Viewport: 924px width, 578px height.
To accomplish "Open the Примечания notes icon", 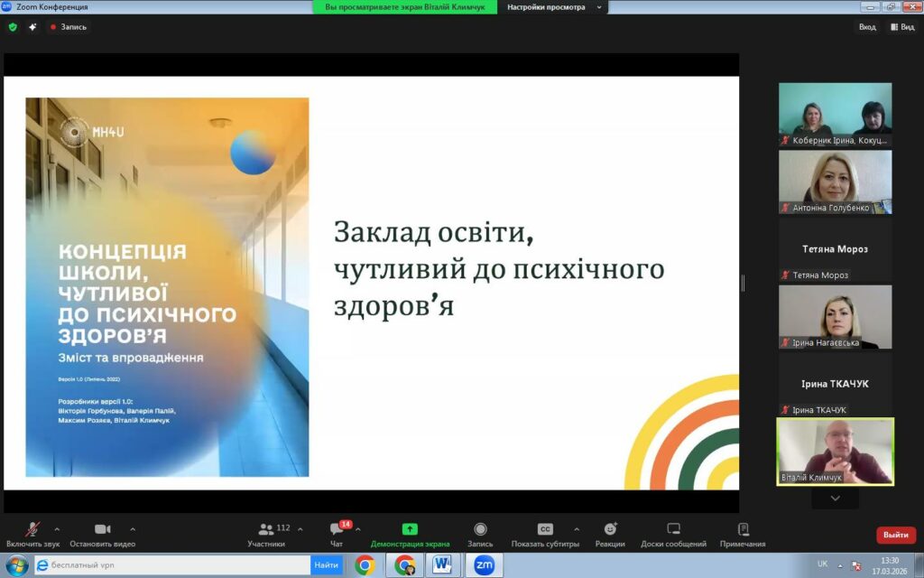I will coord(743,529).
